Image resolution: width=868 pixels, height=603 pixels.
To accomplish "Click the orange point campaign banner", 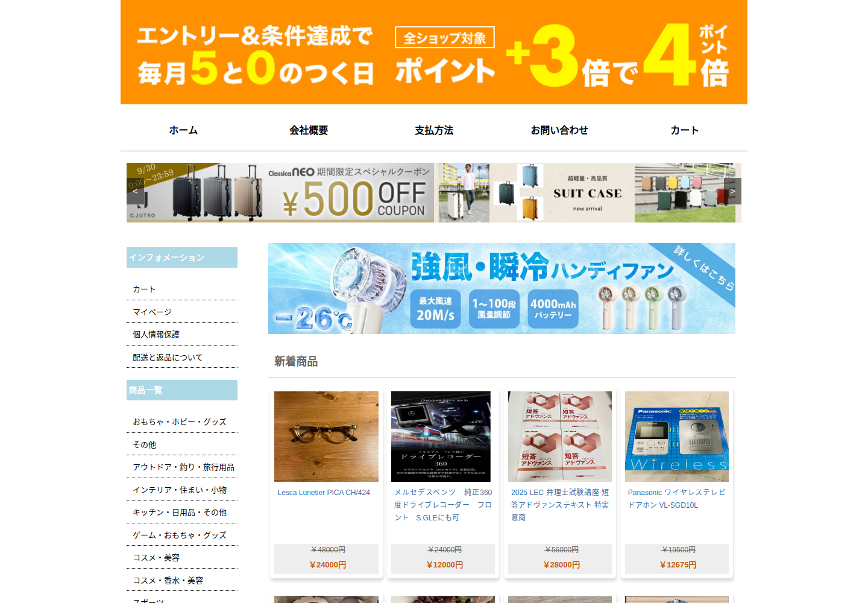I will [x=434, y=52].
